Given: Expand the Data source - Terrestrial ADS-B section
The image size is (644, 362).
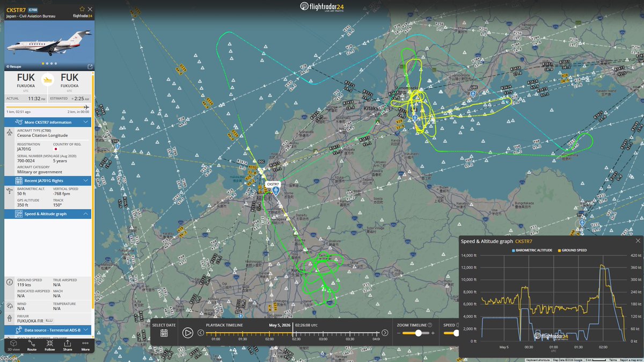Looking at the screenshot, I should [x=48, y=330].
